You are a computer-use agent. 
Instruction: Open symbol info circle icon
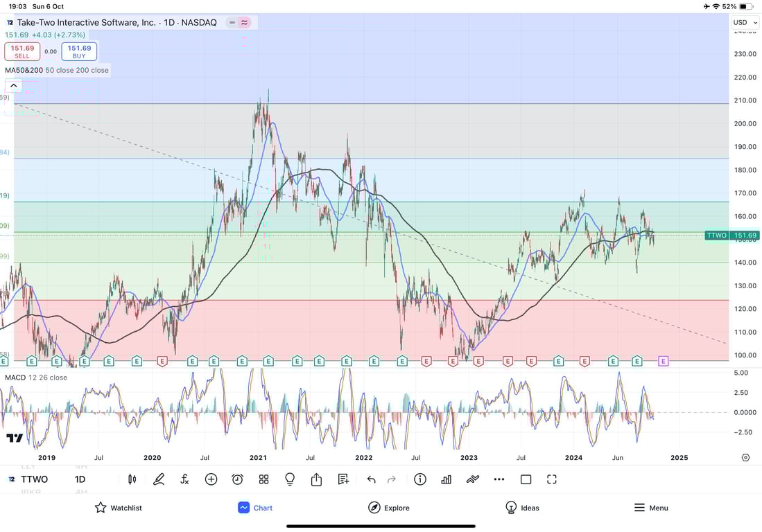[x=420, y=479]
